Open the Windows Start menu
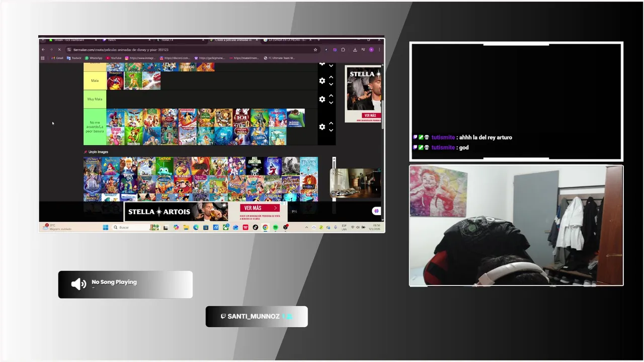Image resolution: width=644 pixels, height=362 pixels. (106, 227)
